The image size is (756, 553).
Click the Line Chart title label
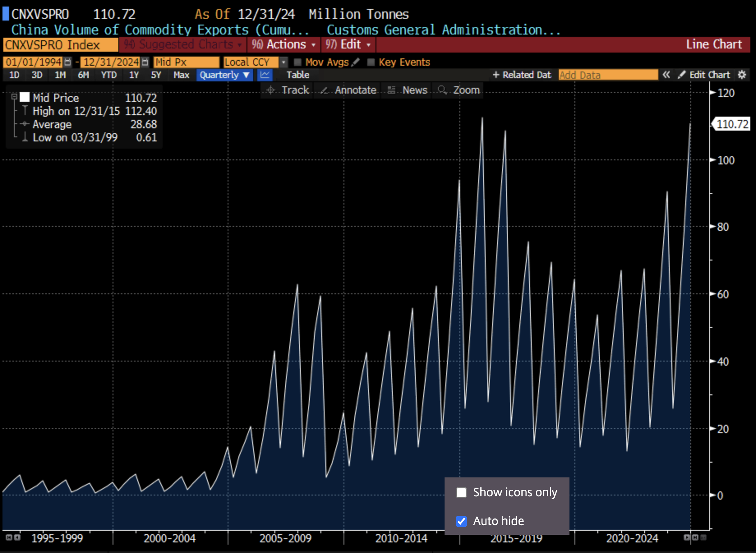[x=714, y=44]
